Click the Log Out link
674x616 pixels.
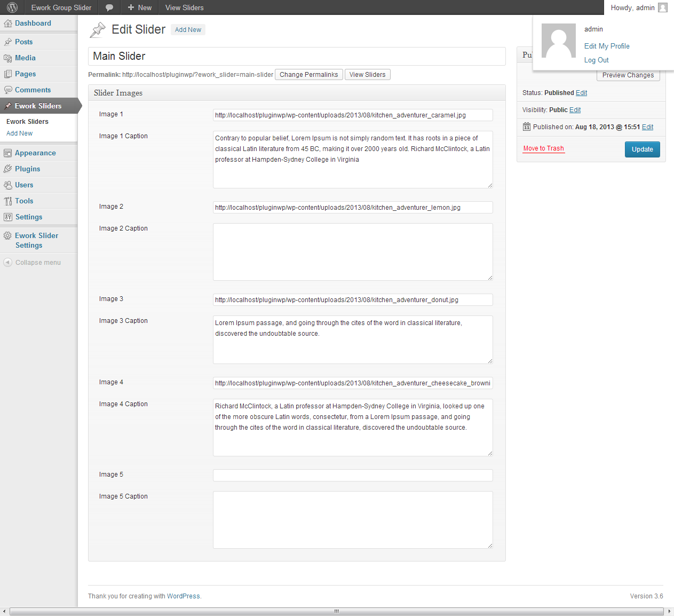(596, 60)
